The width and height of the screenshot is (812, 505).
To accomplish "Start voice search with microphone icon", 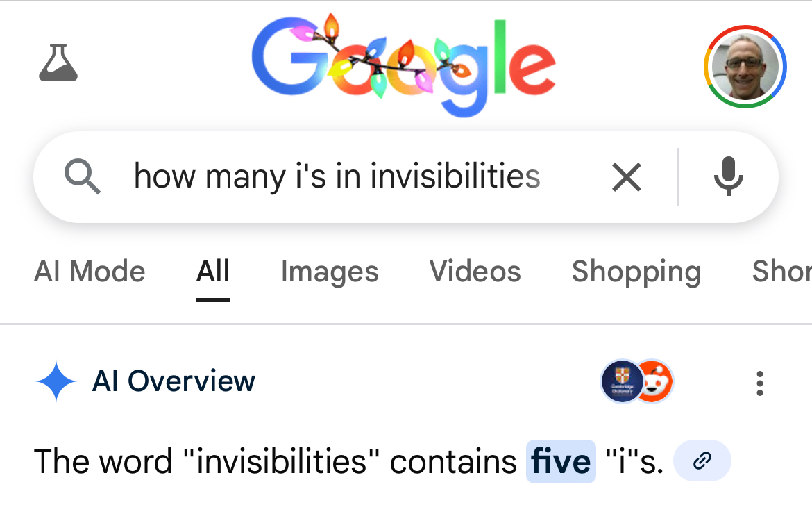I will coord(728,176).
